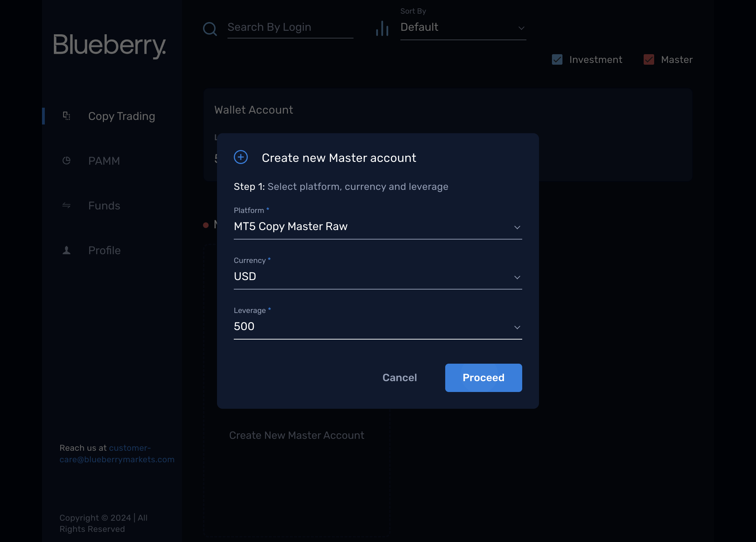The height and width of the screenshot is (542, 756).
Task: Click the PAMM pie chart icon
Action: tap(66, 161)
